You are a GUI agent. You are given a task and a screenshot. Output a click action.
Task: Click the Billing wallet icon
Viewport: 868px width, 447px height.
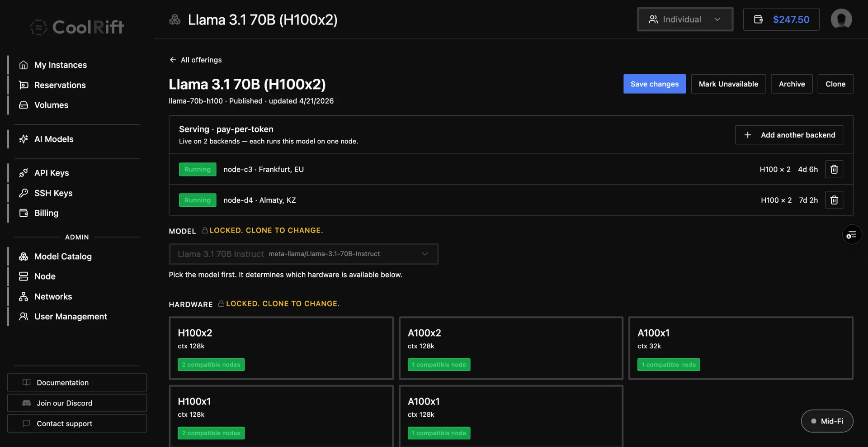(x=24, y=213)
